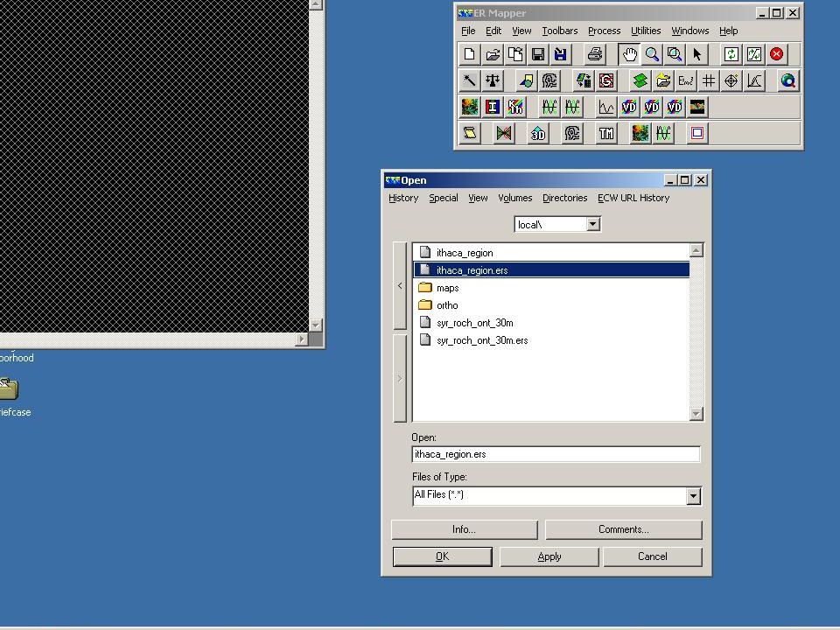Click the Open folder toolbar icon
The height and width of the screenshot is (630, 840).
(493, 54)
